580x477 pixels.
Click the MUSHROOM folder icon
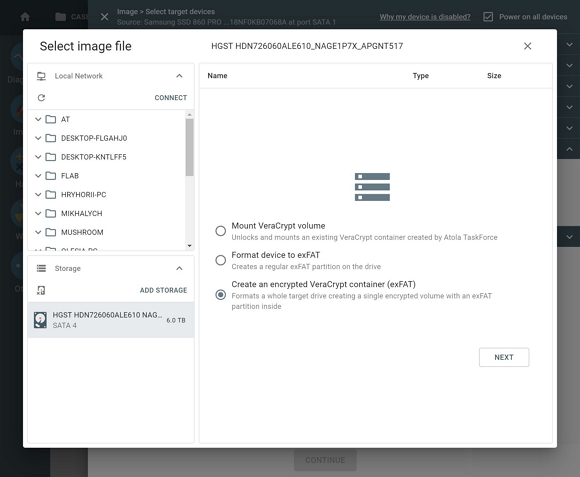pos(51,232)
